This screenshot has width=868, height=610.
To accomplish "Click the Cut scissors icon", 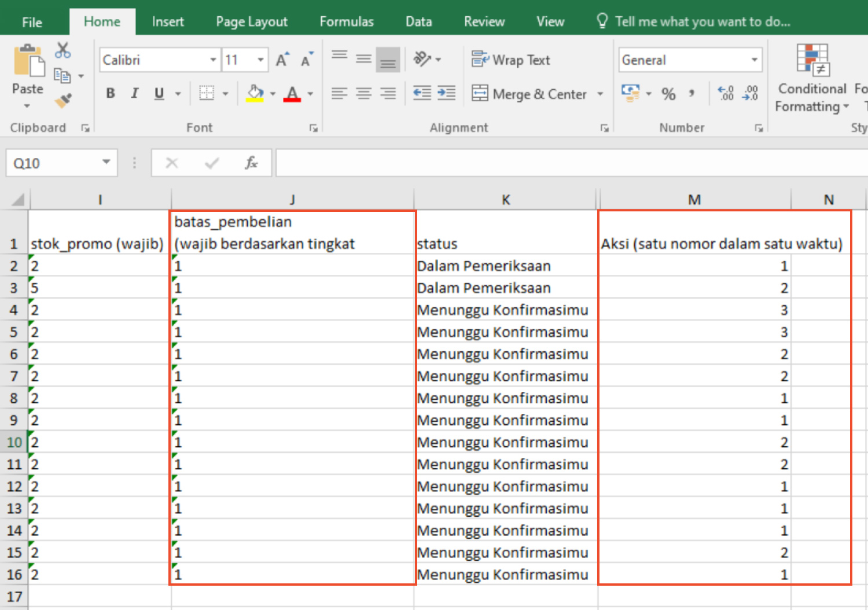I will click(62, 51).
